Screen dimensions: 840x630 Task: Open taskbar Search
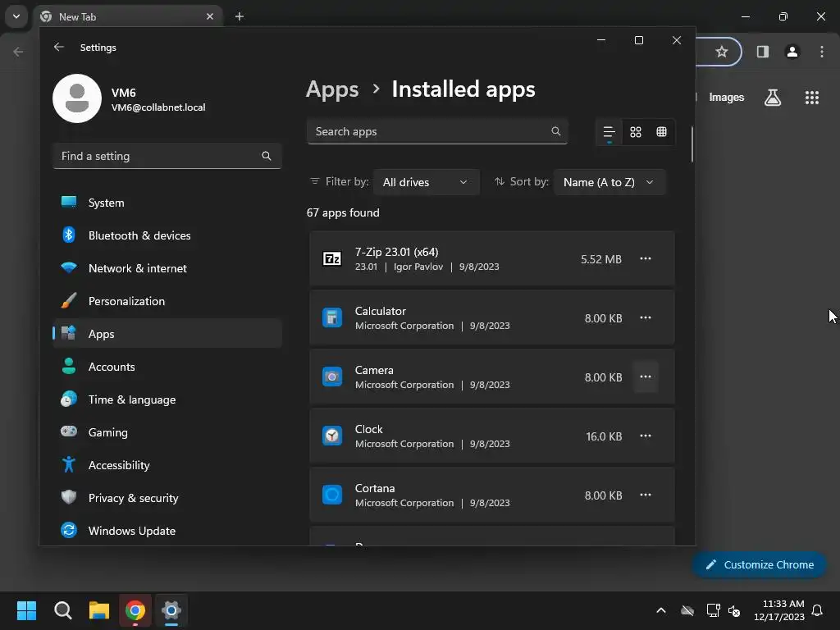[62, 610]
